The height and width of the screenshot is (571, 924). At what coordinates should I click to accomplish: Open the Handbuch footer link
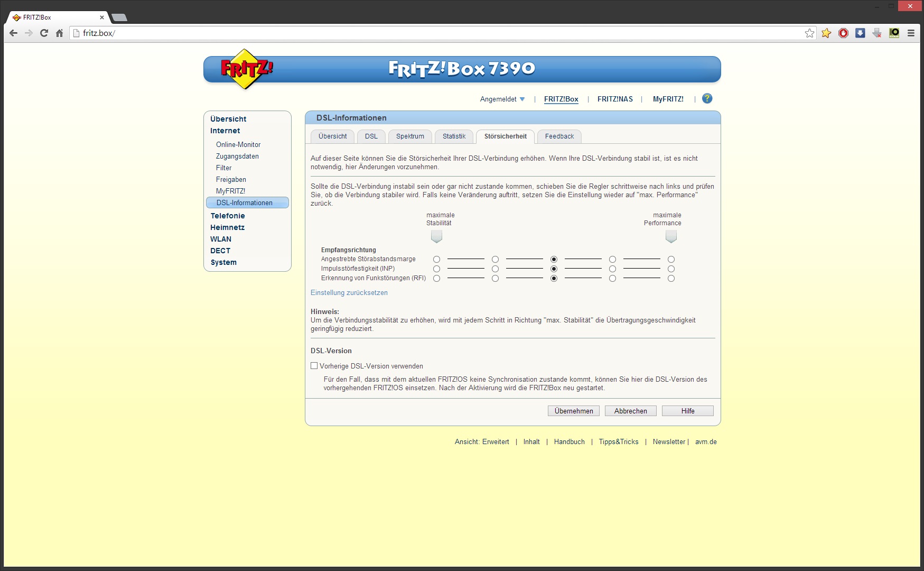[569, 441]
